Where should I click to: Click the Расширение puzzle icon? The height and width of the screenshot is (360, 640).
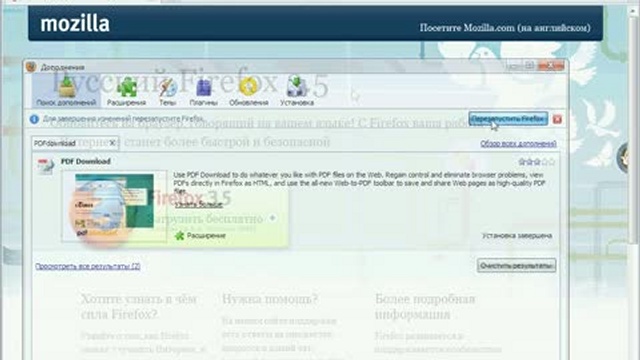pos(180,236)
